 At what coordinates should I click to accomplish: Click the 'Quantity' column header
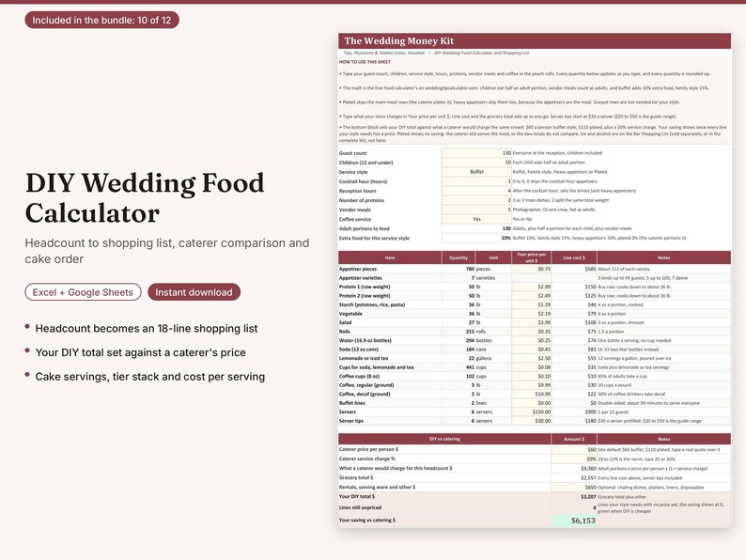458,257
